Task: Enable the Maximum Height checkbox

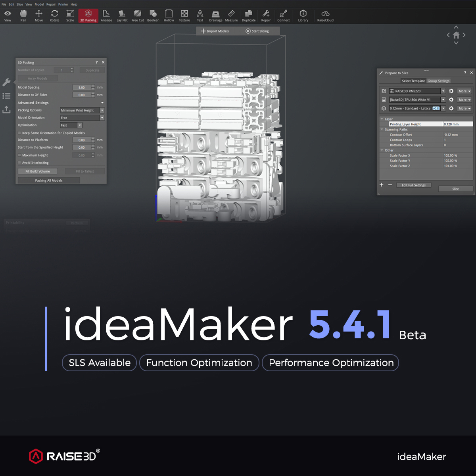Action: point(19,155)
